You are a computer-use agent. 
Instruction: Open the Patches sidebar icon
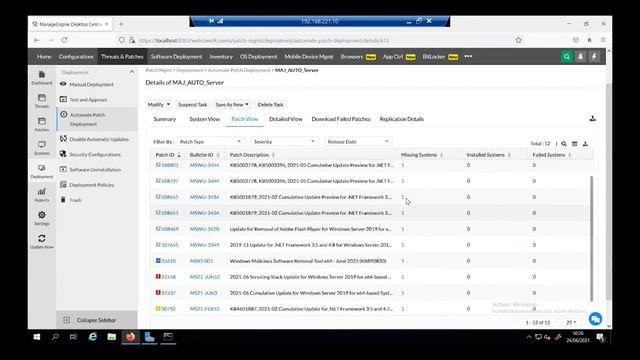pos(42,122)
